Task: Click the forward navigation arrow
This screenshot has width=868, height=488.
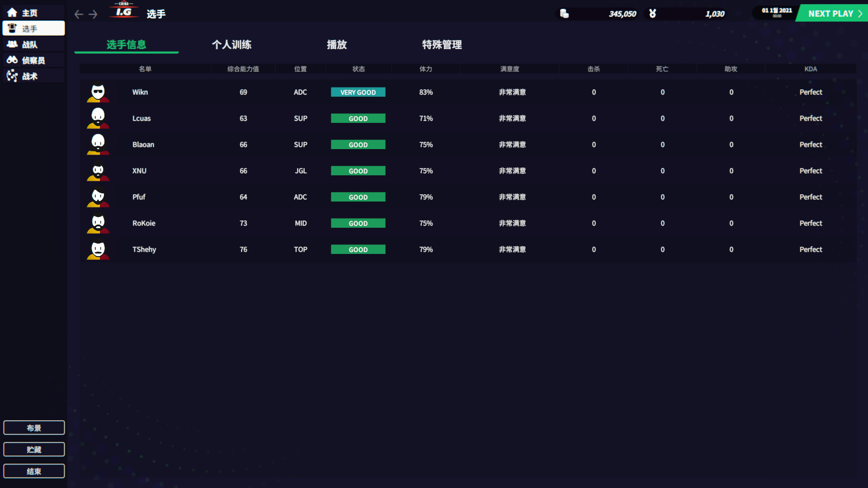Action: point(93,14)
